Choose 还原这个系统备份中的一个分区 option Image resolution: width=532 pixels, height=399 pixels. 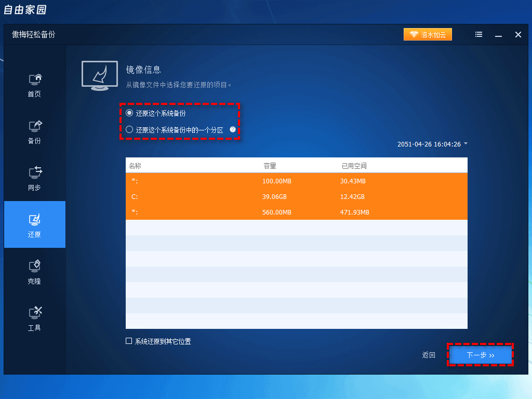click(129, 130)
